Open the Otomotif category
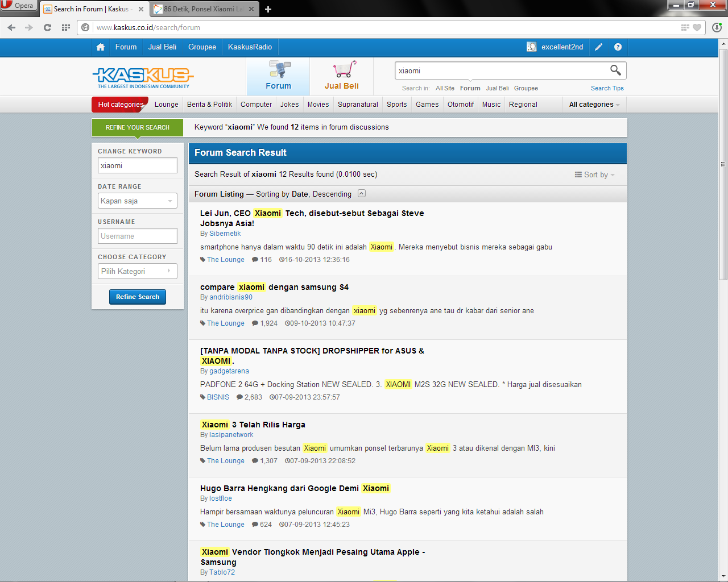Viewport: 728px width, 582px height. point(461,105)
